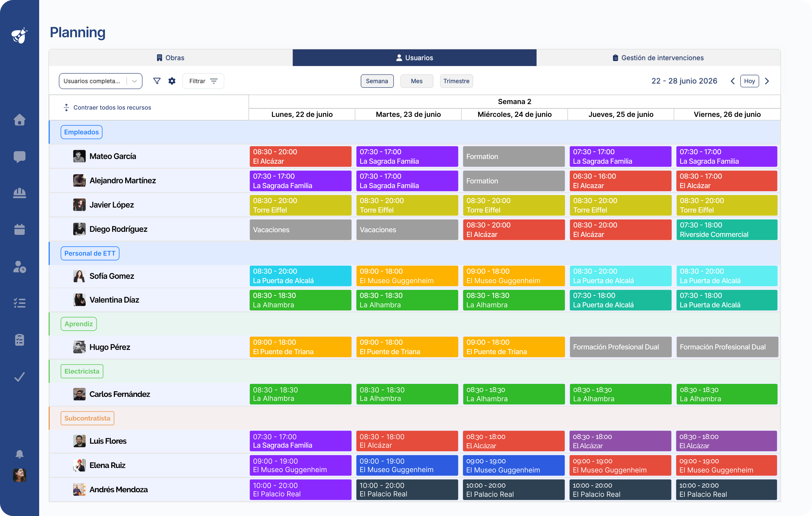Open the hard hat worksites sidebar icon
Image resolution: width=812 pixels, height=516 pixels.
click(20, 193)
